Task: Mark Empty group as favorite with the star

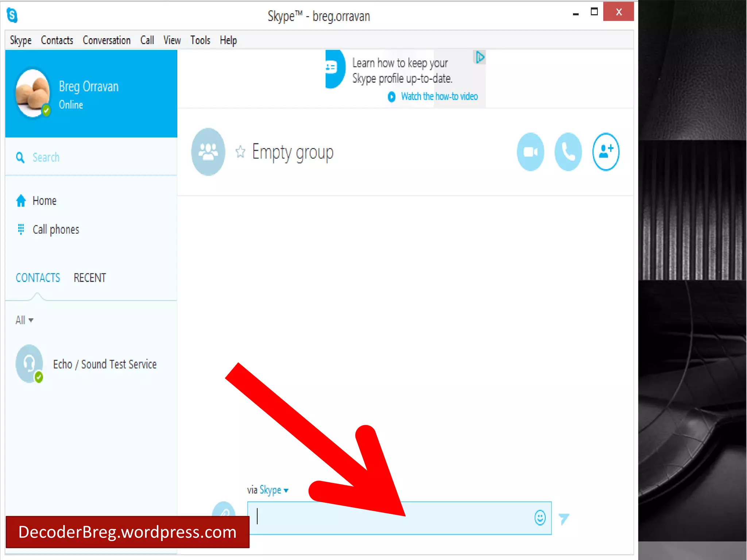Action: [240, 152]
